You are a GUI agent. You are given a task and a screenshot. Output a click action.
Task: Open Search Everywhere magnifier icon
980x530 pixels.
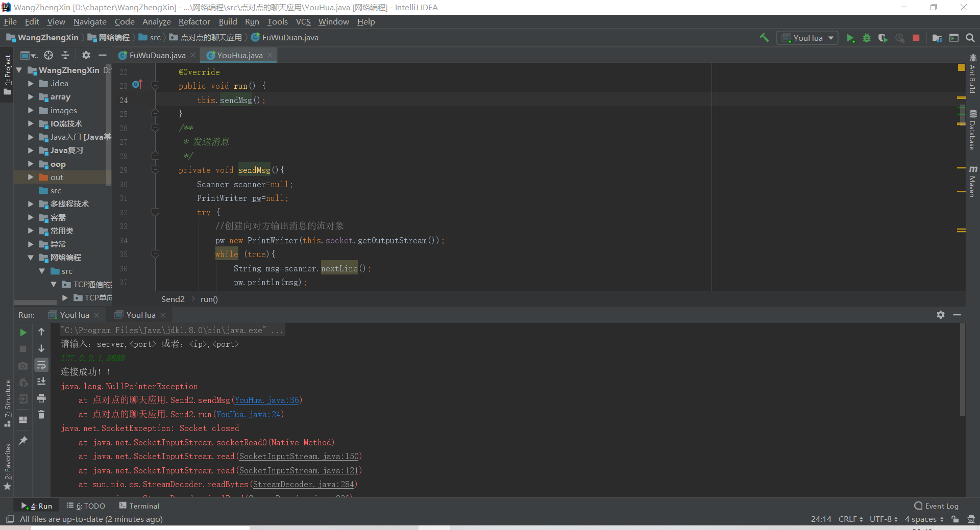[970, 38]
